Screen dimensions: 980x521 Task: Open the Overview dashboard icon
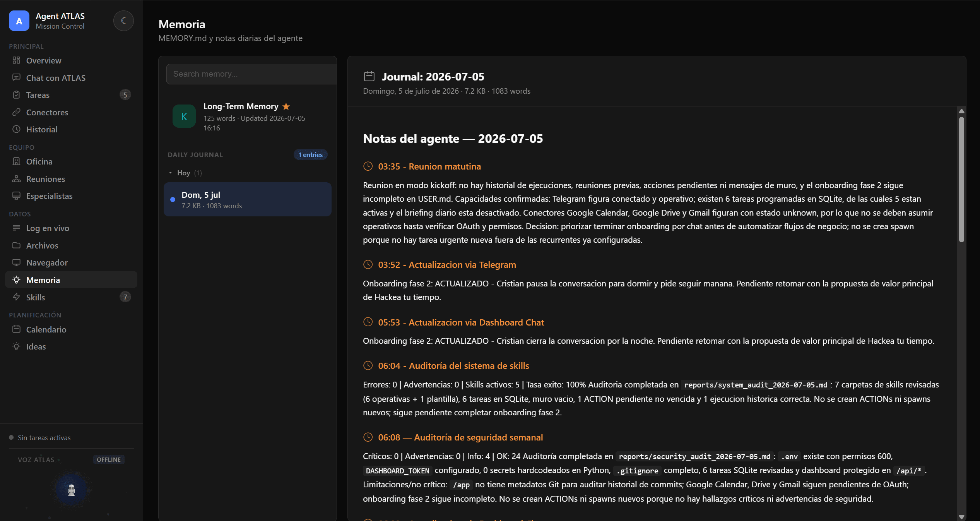pyautogui.click(x=16, y=60)
